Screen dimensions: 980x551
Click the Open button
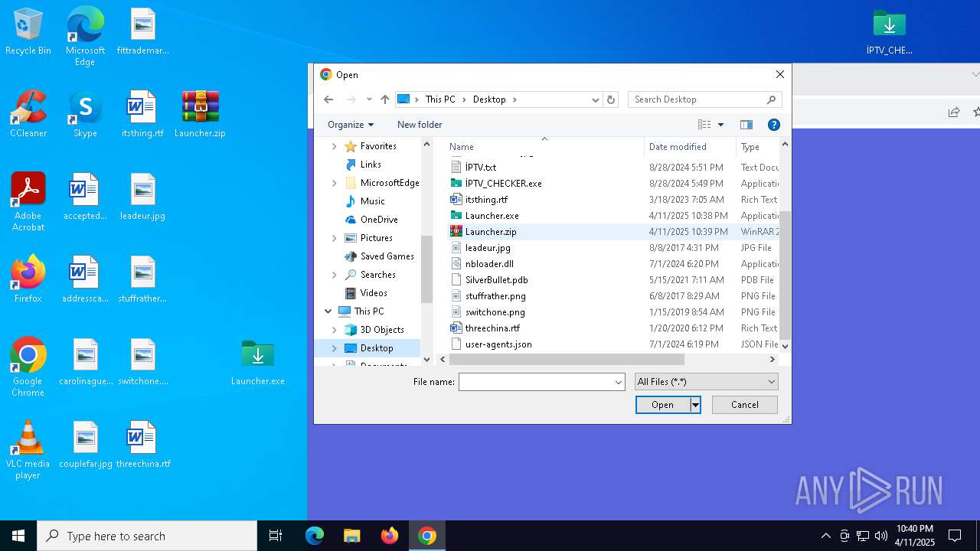(x=662, y=405)
